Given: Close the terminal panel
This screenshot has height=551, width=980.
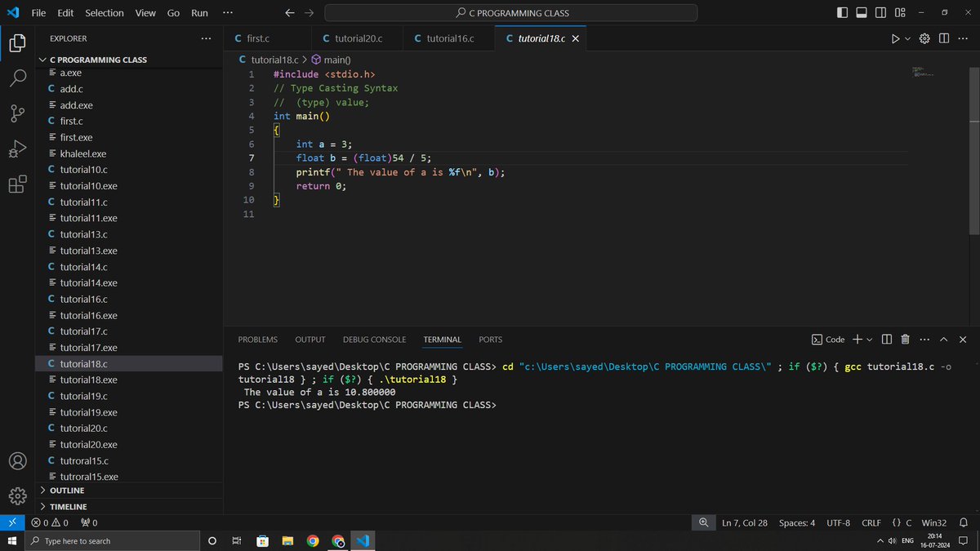Looking at the screenshot, I should point(963,340).
